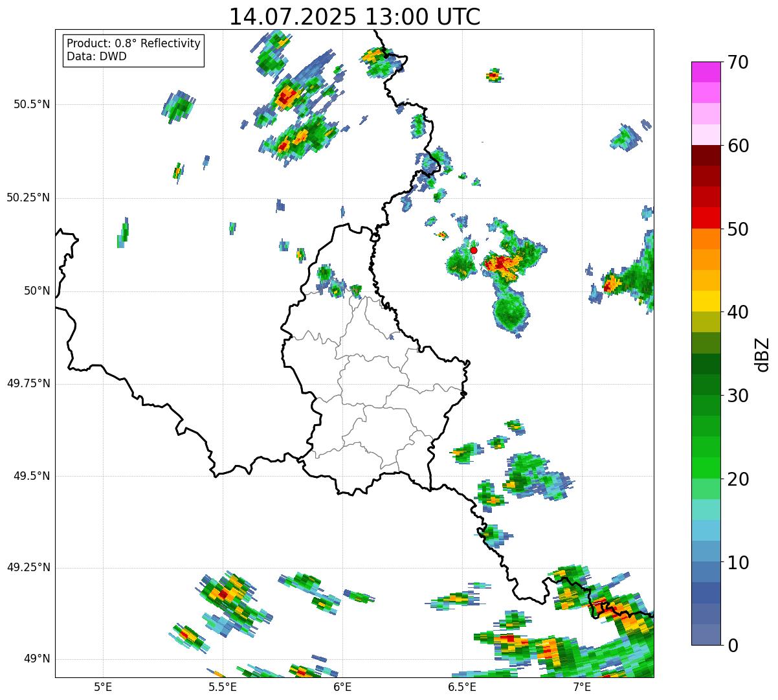Click the 49°N latitude label
Screen dimensions: 778x700
[37, 659]
